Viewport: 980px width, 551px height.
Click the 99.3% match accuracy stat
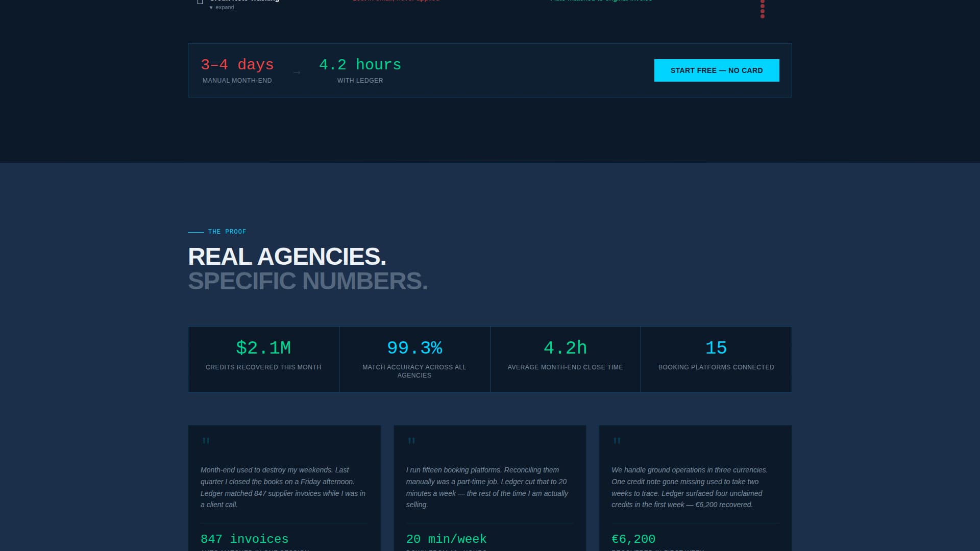pyautogui.click(x=414, y=348)
